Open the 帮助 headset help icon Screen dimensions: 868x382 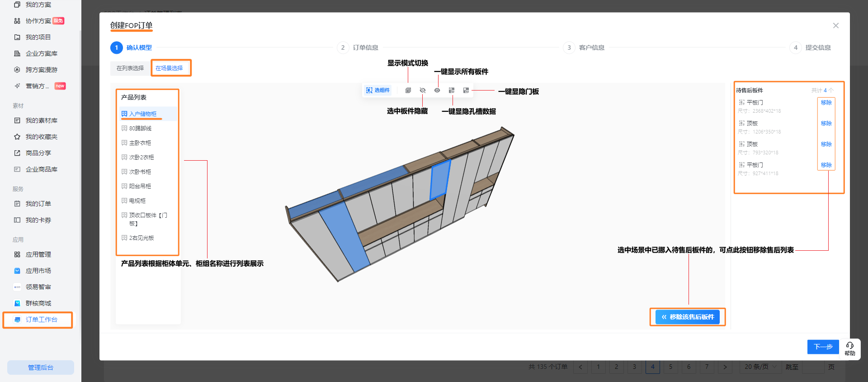(850, 348)
